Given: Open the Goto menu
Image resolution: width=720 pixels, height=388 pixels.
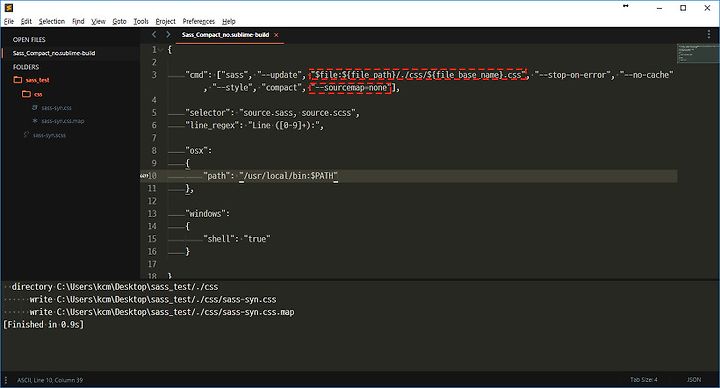Looking at the screenshot, I should [x=119, y=21].
